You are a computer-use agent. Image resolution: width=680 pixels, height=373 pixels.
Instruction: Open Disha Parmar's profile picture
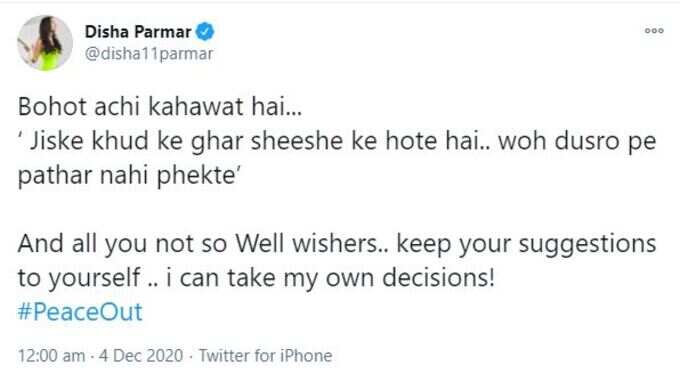[45, 43]
